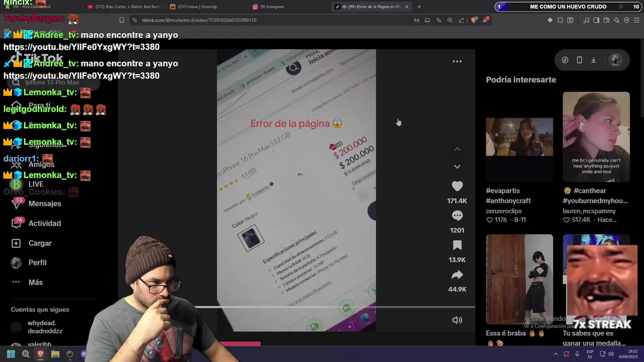Toggle the browser sidebar panel icon
Screen dimensions: 644x362
click(596, 20)
